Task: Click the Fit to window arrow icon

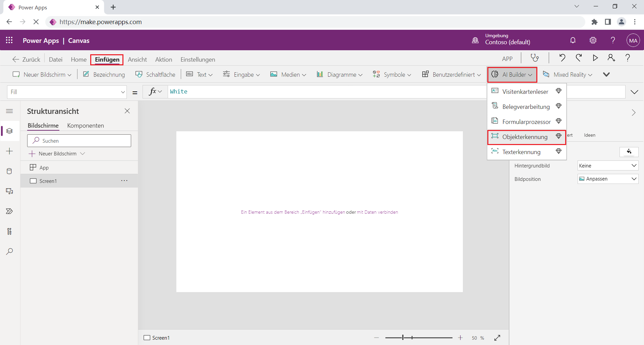Action: (497, 338)
